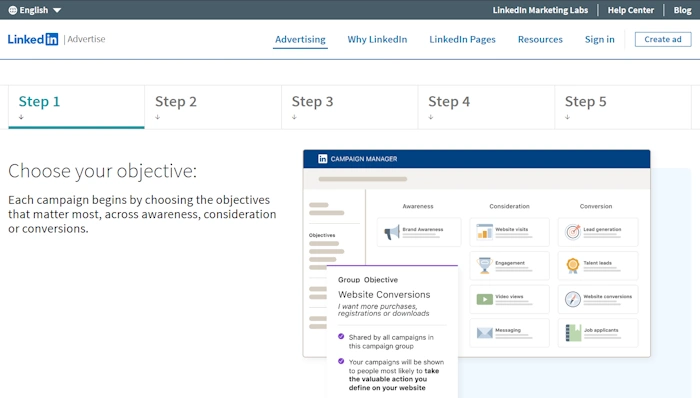The width and height of the screenshot is (700, 398).
Task: Click the Group Objective heading
Action: coord(368,280)
